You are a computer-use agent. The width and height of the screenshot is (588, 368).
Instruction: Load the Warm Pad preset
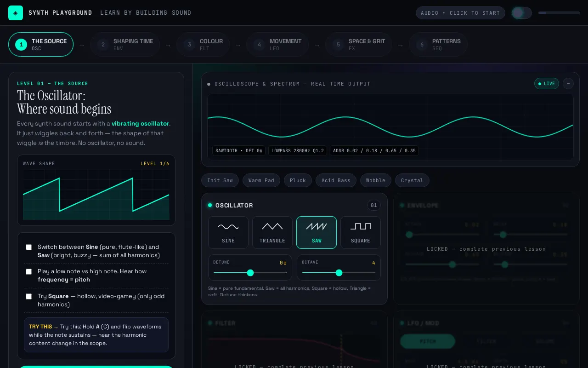(x=261, y=180)
